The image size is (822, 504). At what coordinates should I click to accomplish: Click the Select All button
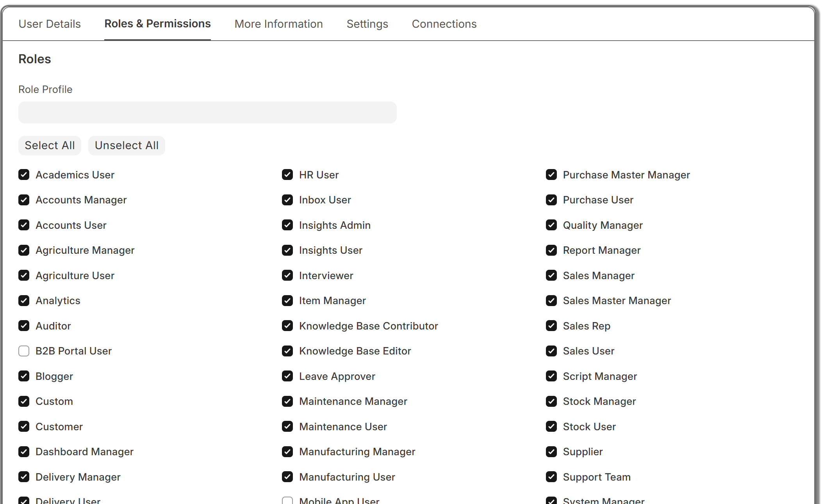(50, 145)
